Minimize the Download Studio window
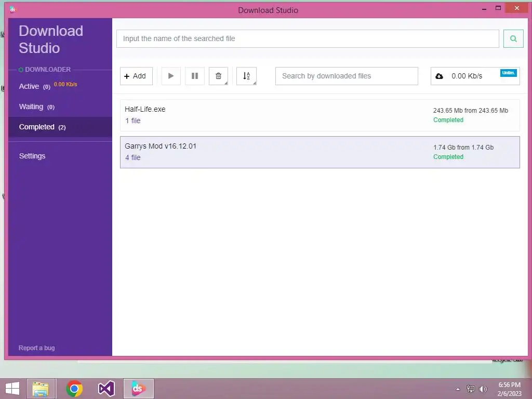 (484, 8)
